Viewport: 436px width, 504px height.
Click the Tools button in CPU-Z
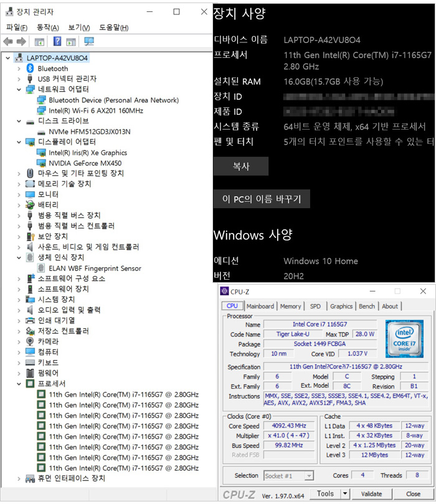pyautogui.click(x=326, y=493)
